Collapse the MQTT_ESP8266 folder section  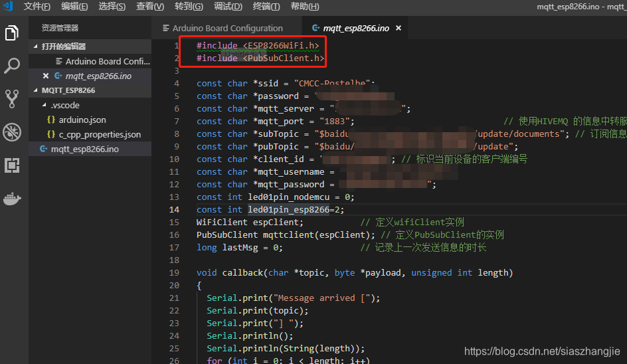pyautogui.click(x=36, y=90)
